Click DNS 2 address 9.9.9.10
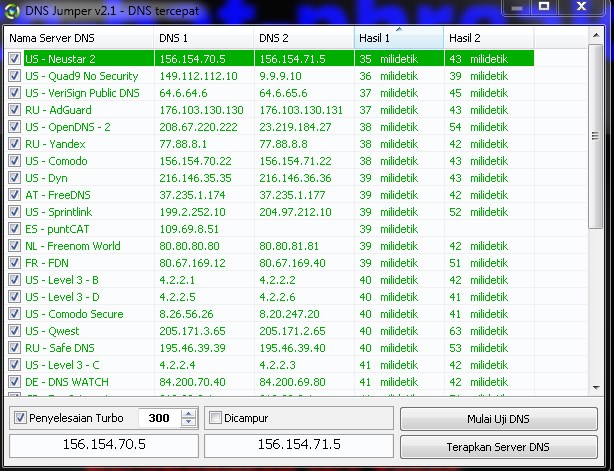The height and width of the screenshot is (471, 614). (280, 76)
